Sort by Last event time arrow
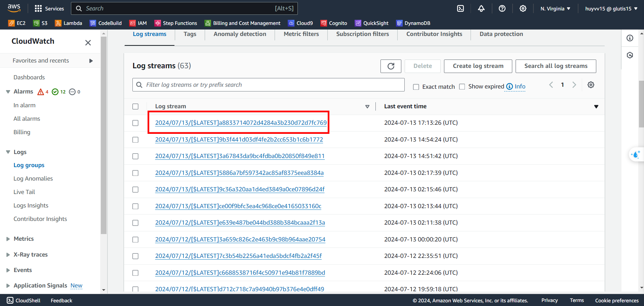This screenshot has width=644, height=306. pos(596,107)
